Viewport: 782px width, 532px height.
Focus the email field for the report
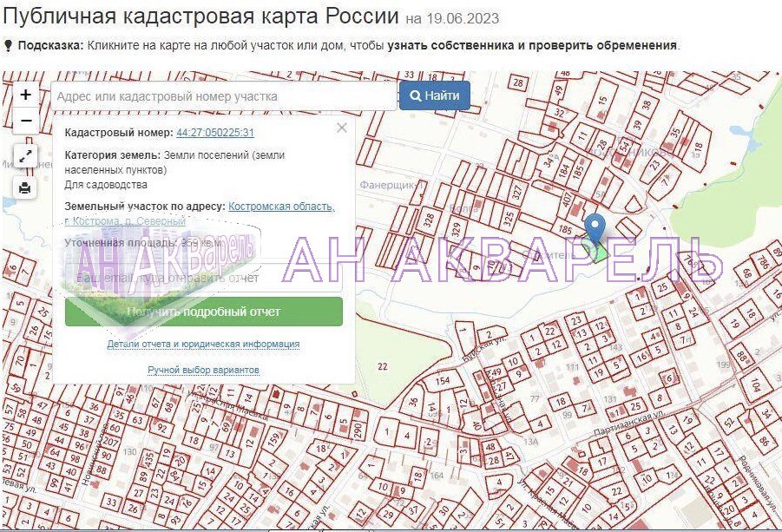pos(203,278)
